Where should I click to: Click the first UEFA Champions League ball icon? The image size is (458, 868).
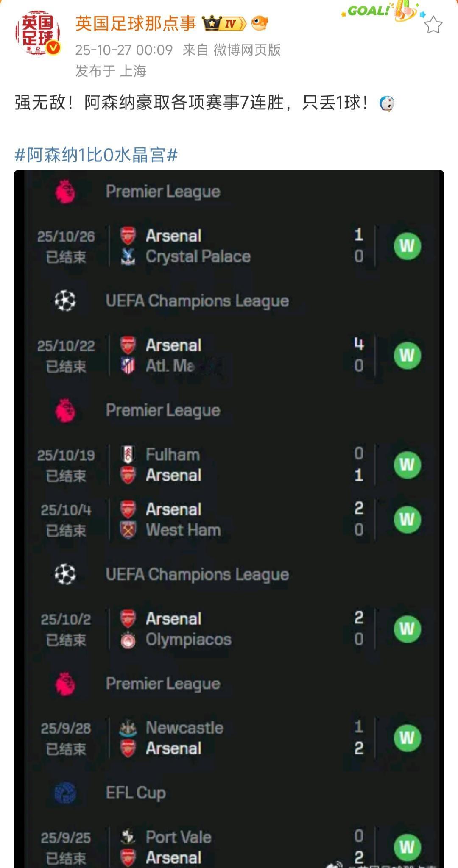pyautogui.click(x=65, y=301)
